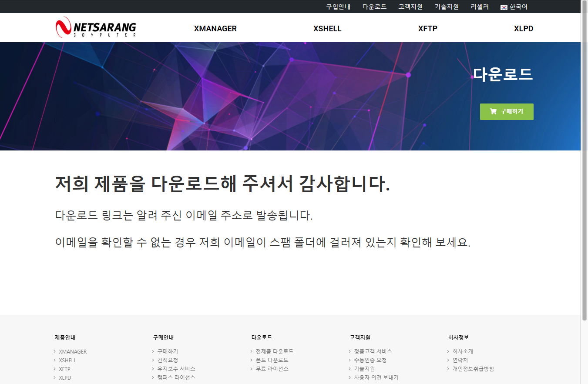Click the 회사정보 footer heading

(x=459, y=337)
